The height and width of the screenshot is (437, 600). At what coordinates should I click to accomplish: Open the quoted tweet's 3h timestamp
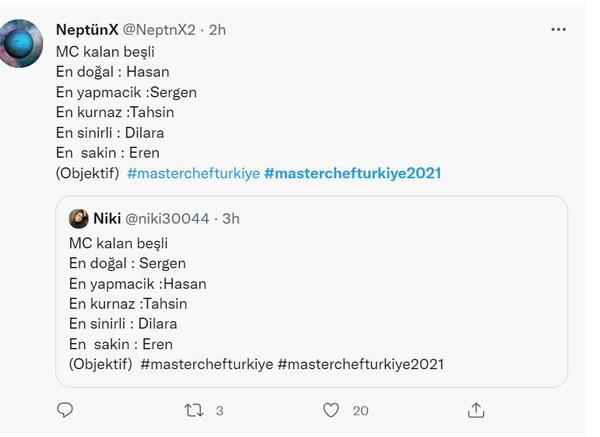[230, 218]
